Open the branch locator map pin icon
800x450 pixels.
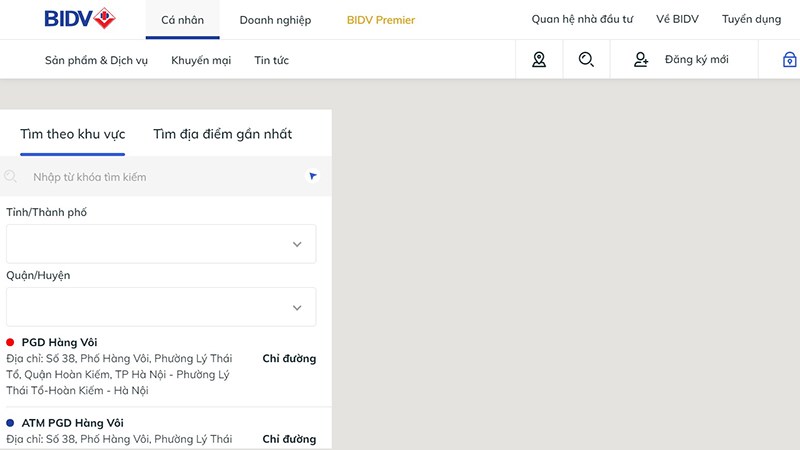[x=539, y=60]
